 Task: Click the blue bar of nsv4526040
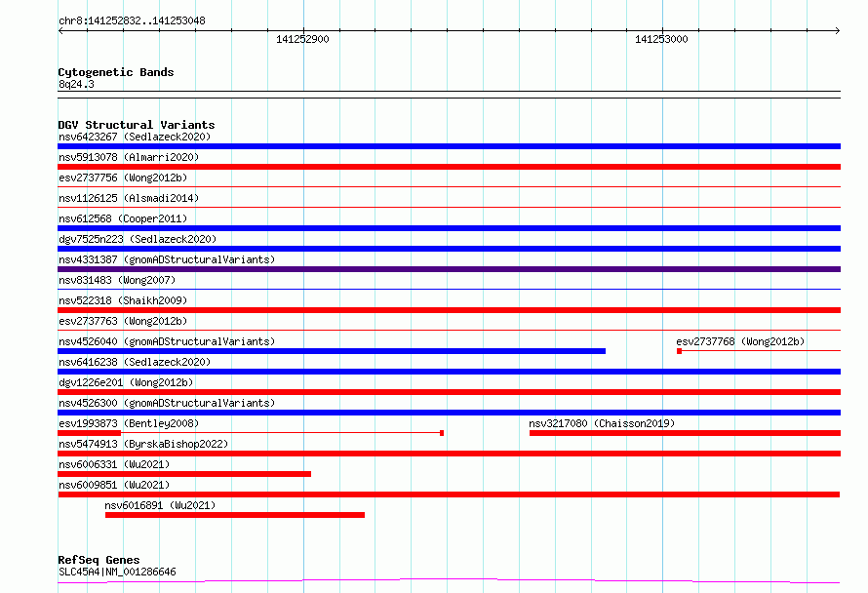tap(332, 351)
